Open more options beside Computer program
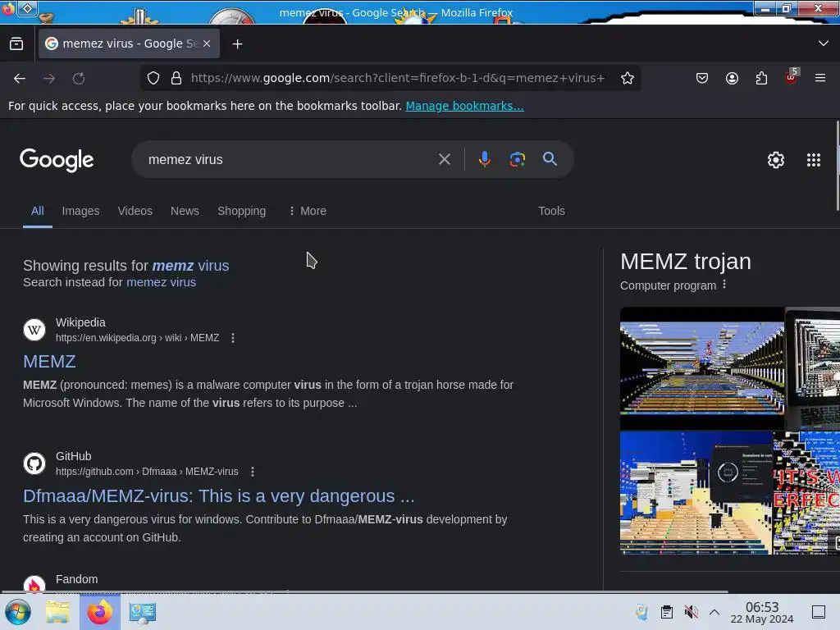Viewport: 840px width, 630px height. 724,285
